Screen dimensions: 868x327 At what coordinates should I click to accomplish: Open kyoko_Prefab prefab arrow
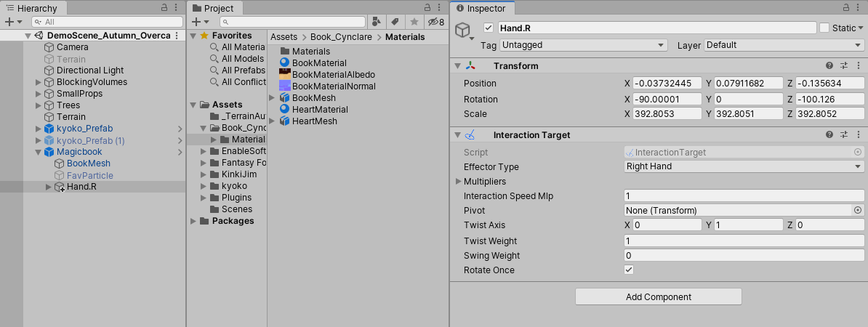tap(180, 129)
